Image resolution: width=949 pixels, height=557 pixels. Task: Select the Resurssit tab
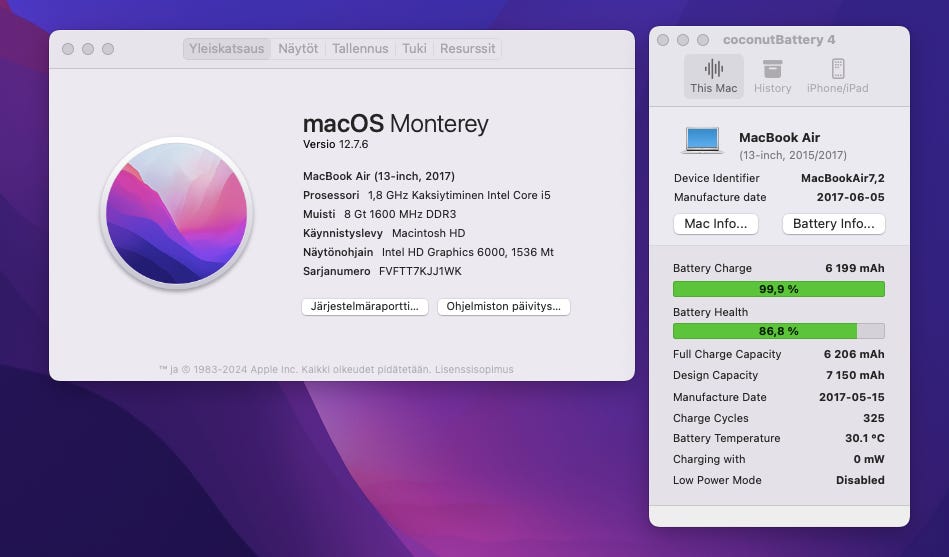coord(467,48)
